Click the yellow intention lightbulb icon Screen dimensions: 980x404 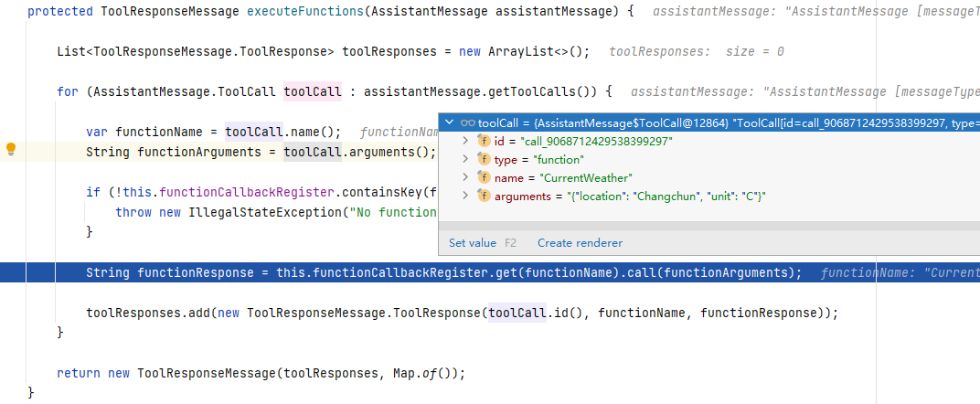11,149
